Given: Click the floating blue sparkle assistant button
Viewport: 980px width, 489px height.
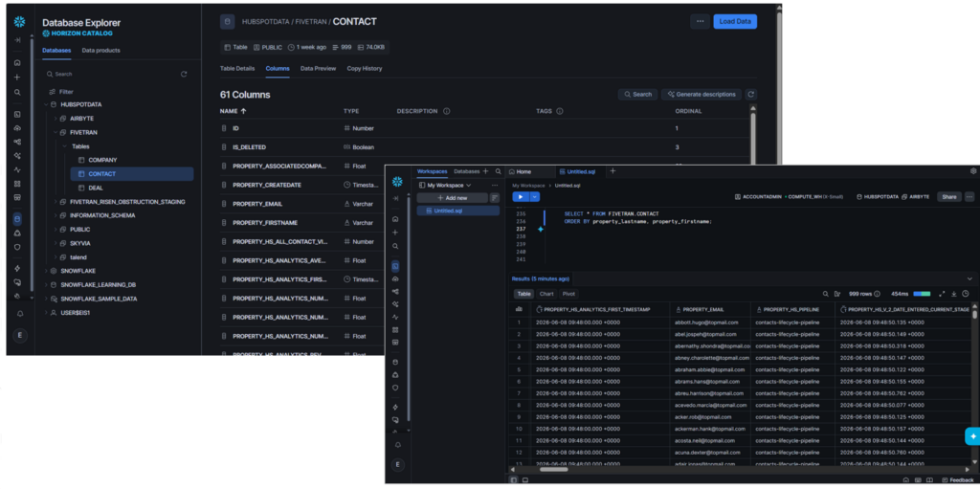Looking at the screenshot, I should tap(972, 436).
